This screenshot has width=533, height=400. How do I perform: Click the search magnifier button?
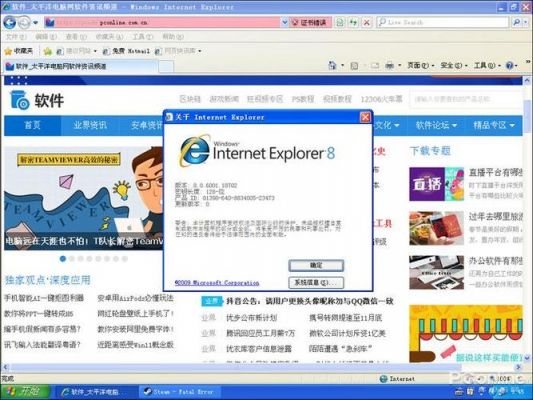pos(517,22)
